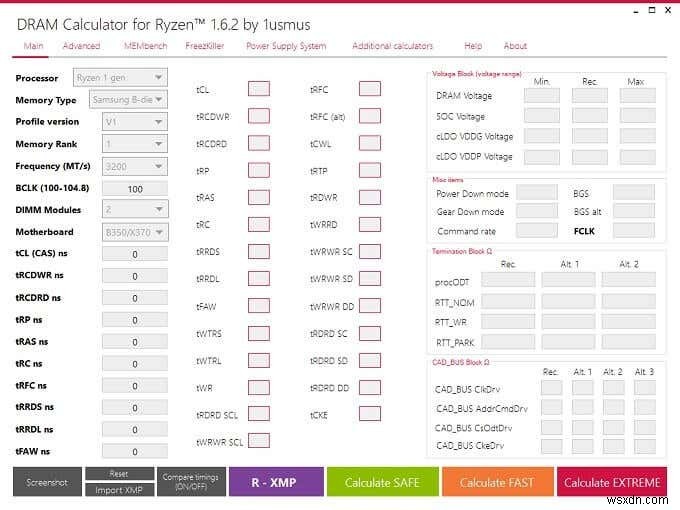The image size is (680, 510).
Task: Open the About tab
Action: click(515, 46)
